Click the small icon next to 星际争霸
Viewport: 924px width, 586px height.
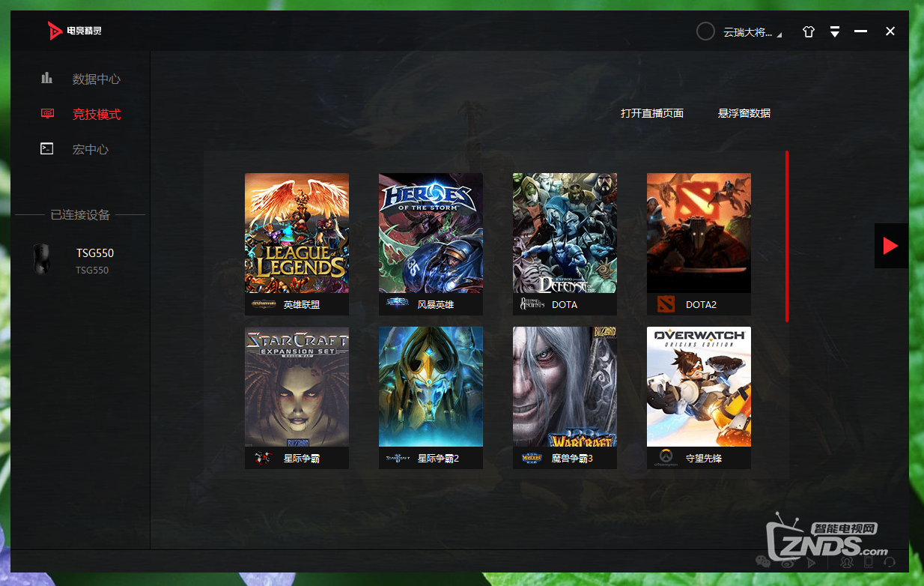click(x=263, y=458)
